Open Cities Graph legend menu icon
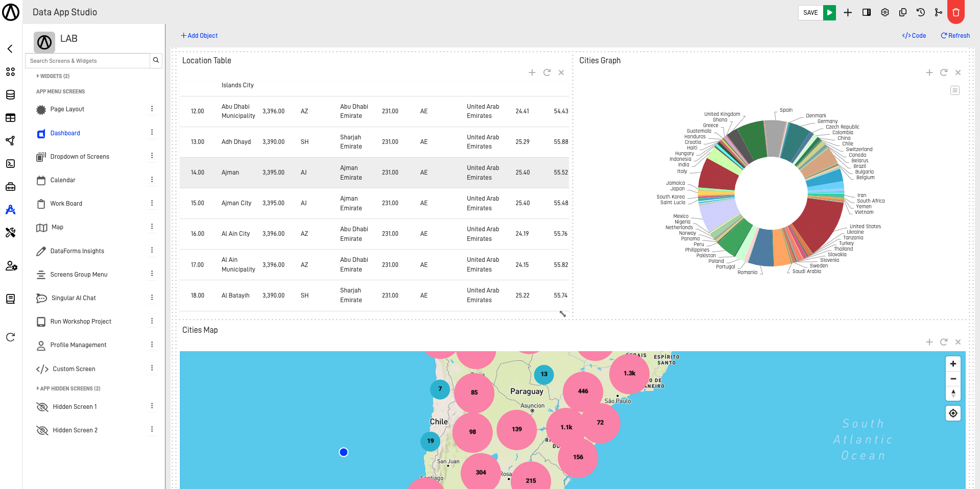Viewport: 980px width, 489px height. [955, 90]
